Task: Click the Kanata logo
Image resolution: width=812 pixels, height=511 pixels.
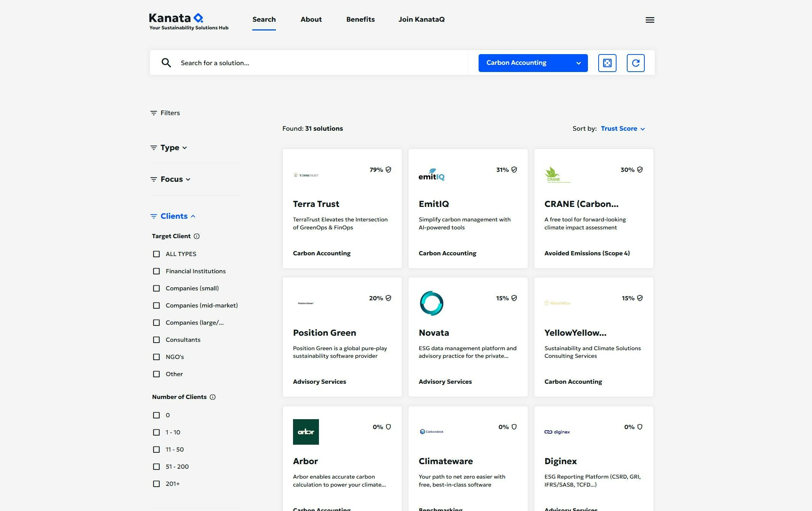Action: coord(189,21)
